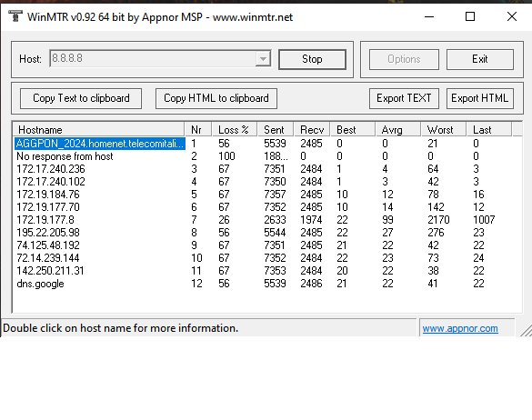This screenshot has width=532, height=420.
Task: Click the Loss % column header
Action: coord(234,130)
